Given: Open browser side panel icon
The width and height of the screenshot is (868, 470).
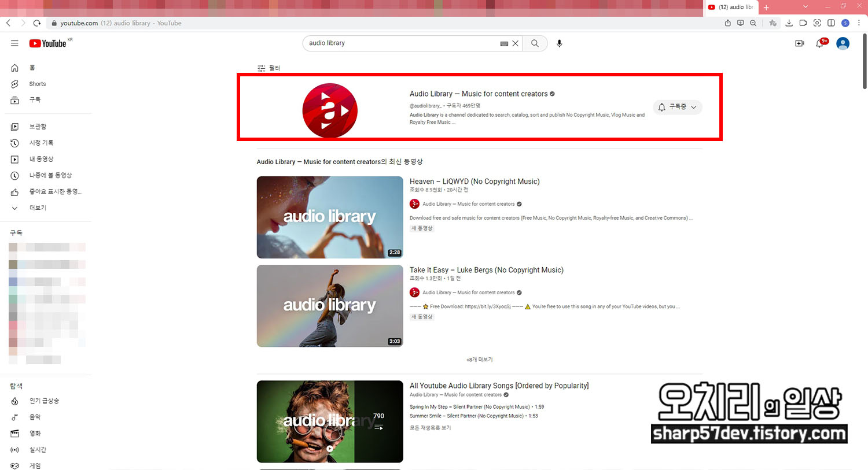Looking at the screenshot, I should pos(831,23).
